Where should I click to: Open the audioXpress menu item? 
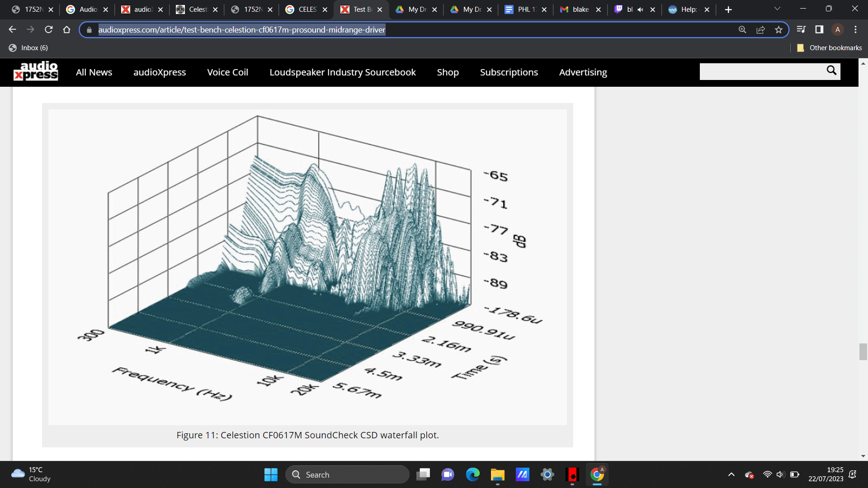(160, 72)
